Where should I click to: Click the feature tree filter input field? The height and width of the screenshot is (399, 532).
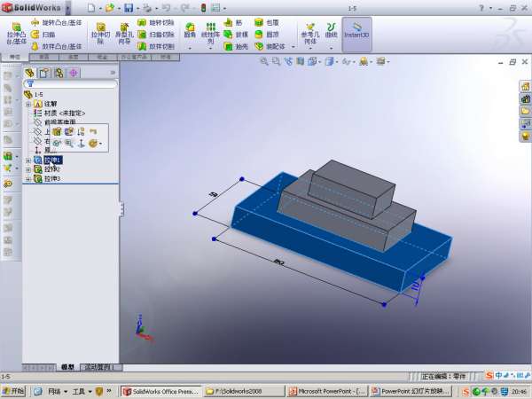point(71,83)
